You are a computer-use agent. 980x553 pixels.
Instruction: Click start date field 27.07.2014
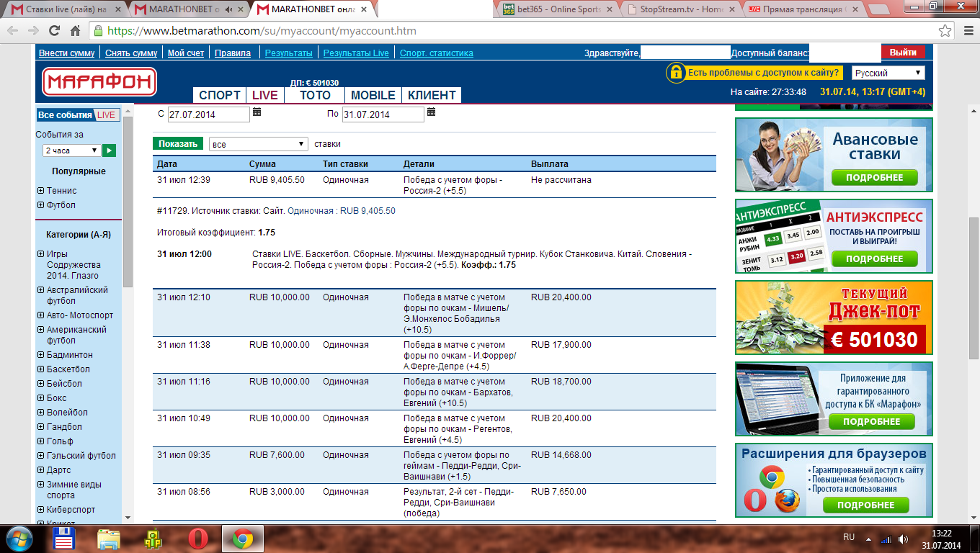209,114
